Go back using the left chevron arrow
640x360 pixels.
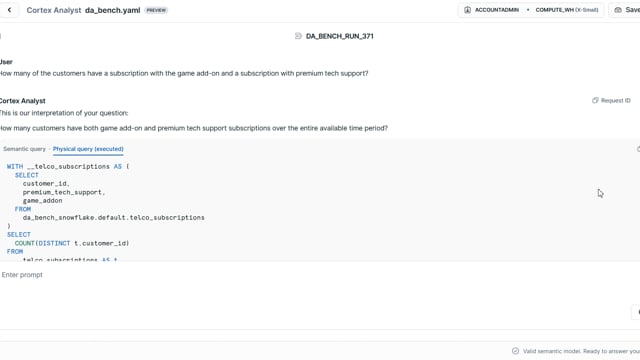coord(9,10)
